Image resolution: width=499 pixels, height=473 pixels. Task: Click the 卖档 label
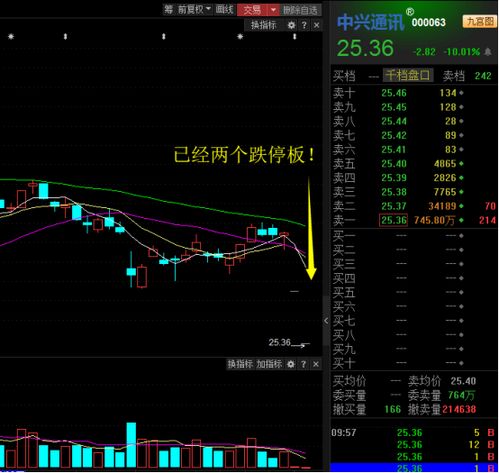[454, 76]
